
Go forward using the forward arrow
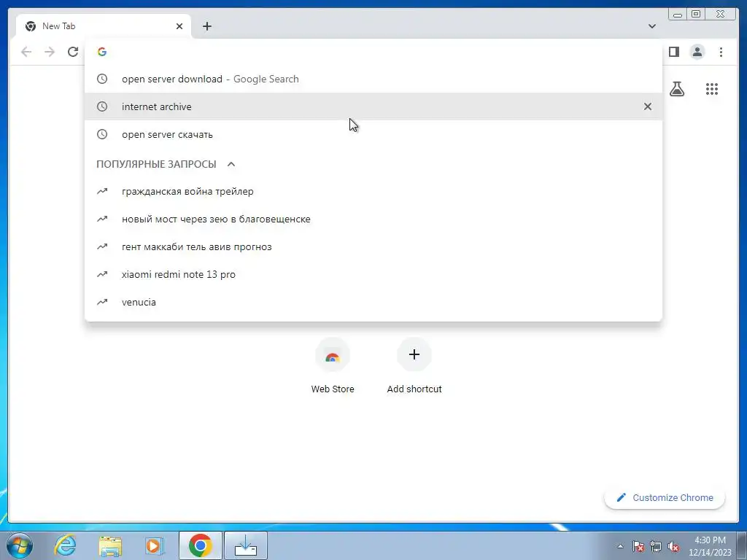pos(50,52)
